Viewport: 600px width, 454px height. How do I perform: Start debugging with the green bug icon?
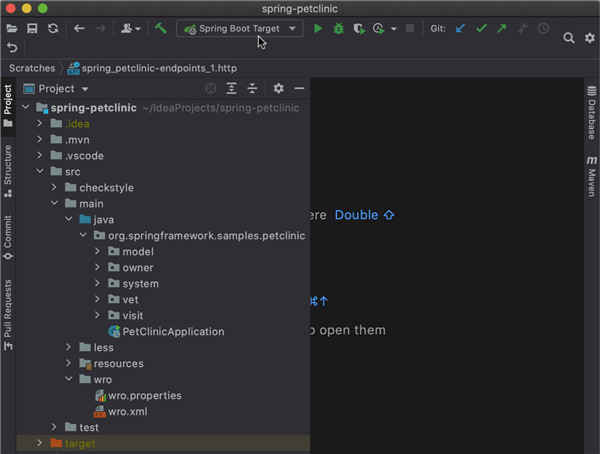[x=338, y=28]
